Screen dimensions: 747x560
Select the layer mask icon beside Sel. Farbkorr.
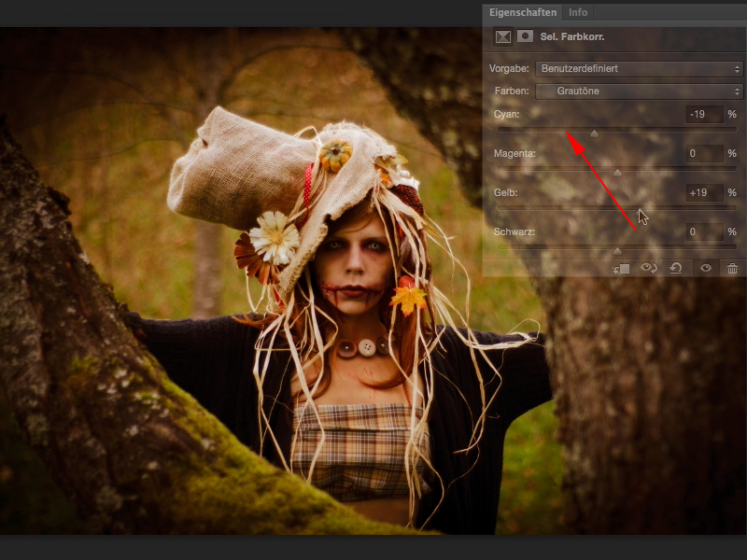pyautogui.click(x=525, y=36)
